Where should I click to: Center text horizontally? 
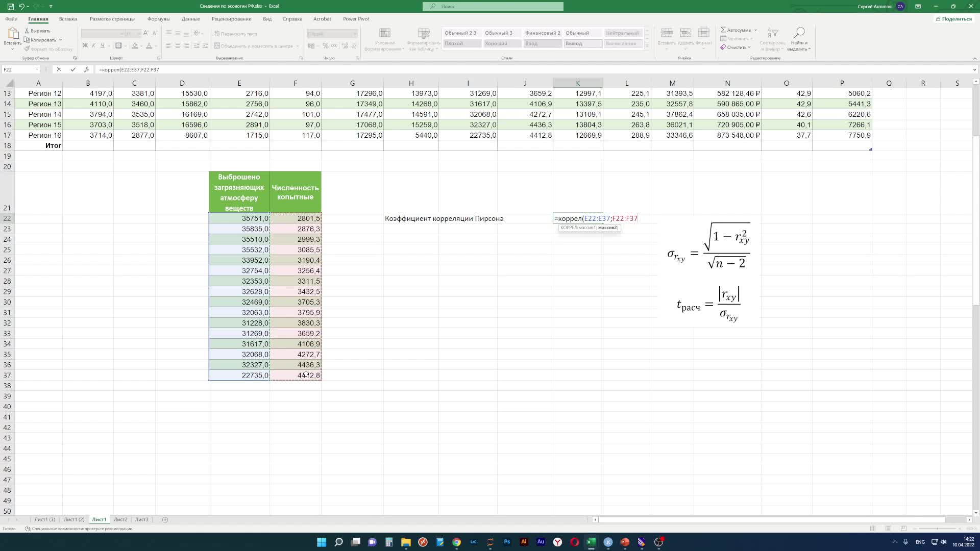click(x=178, y=46)
